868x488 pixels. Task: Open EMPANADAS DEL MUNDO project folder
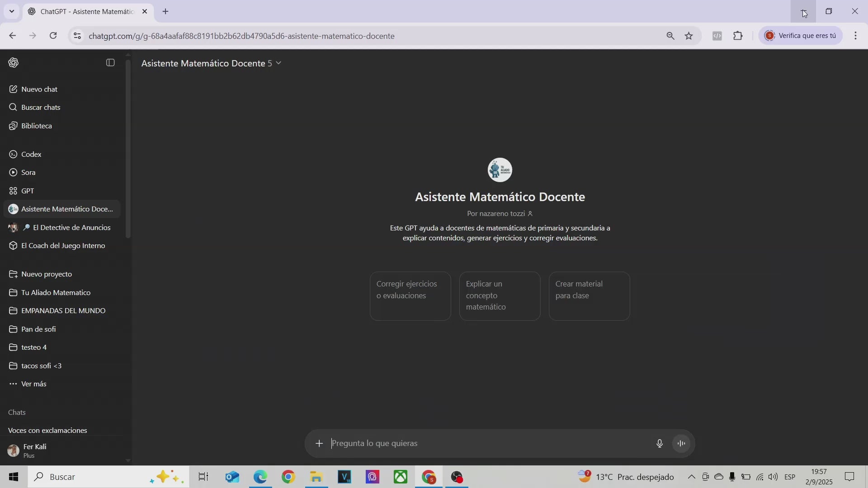[61, 311]
